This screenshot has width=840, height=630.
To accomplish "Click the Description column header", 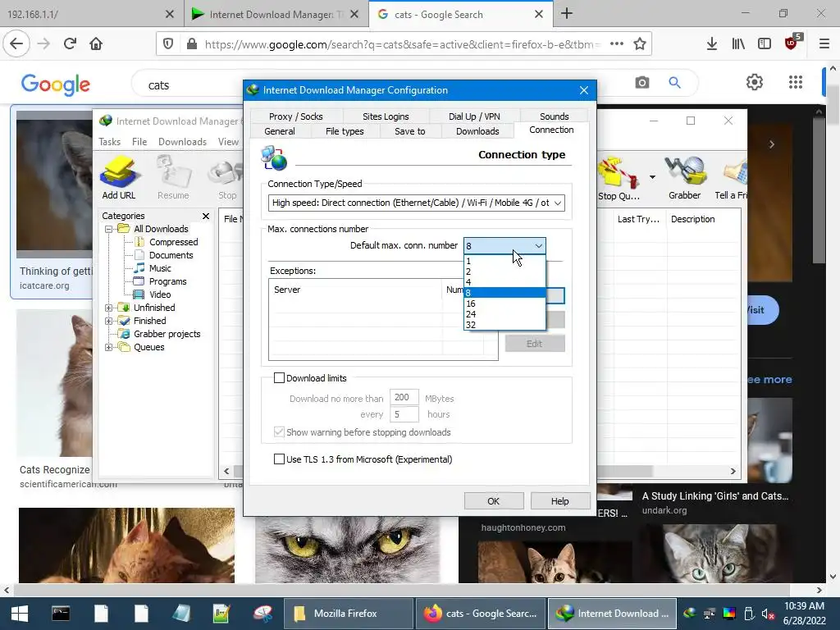I will coord(692,219).
